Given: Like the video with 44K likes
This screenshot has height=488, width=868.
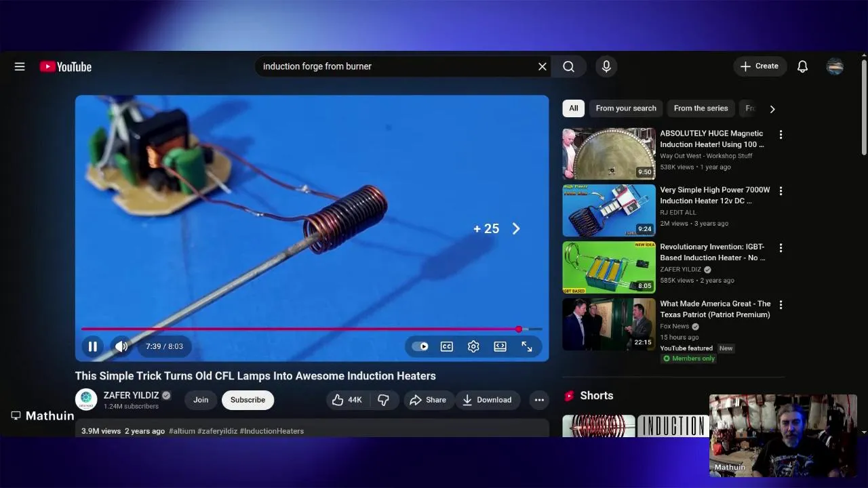Looking at the screenshot, I should (x=347, y=400).
